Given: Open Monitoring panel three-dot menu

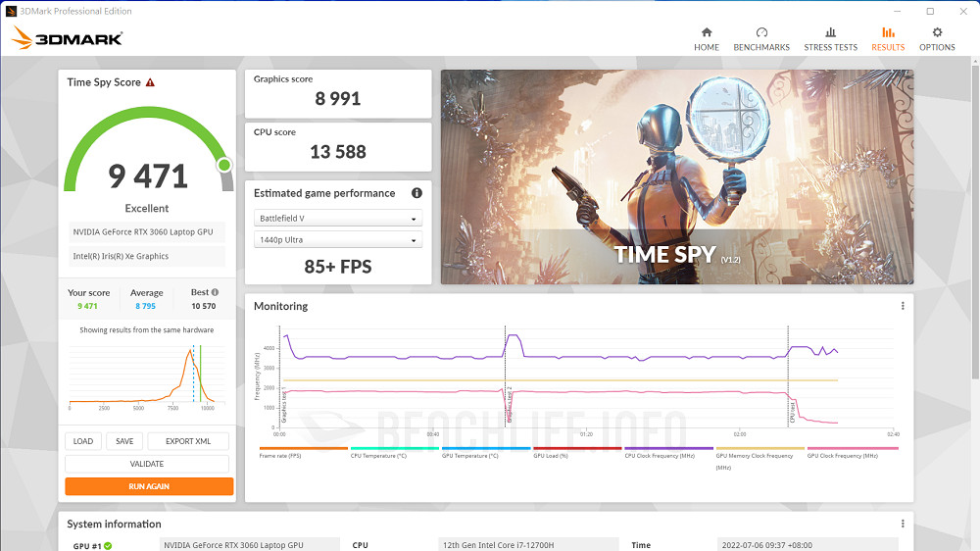Looking at the screenshot, I should [903, 306].
